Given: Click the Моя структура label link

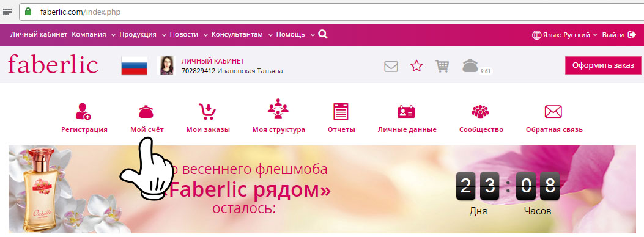Looking at the screenshot, I should pos(279,130).
